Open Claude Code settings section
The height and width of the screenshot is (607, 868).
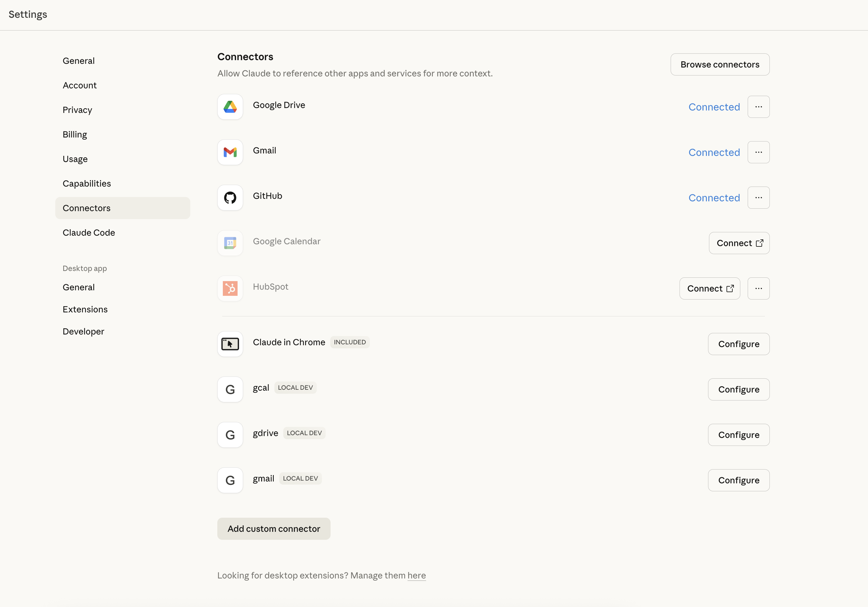click(89, 233)
